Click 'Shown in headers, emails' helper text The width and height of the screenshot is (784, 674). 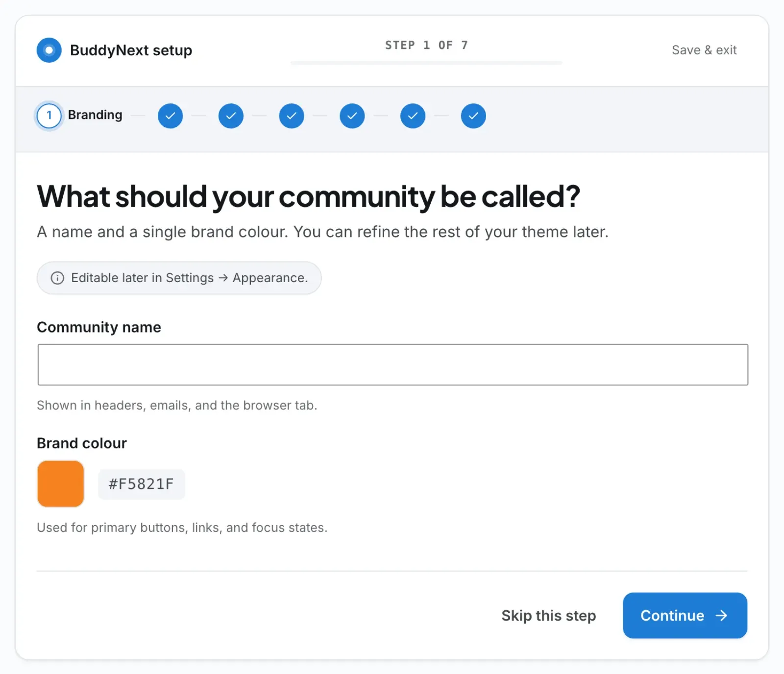coord(177,405)
